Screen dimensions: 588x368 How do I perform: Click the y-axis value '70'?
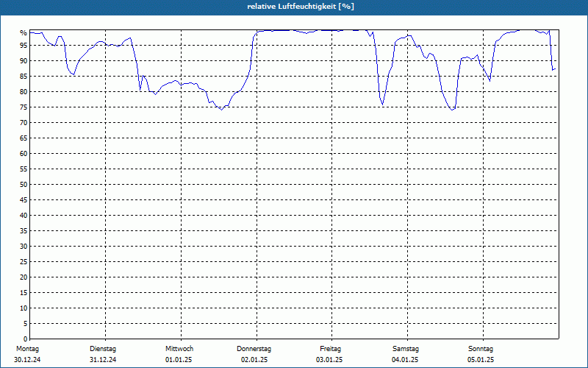[24, 123]
